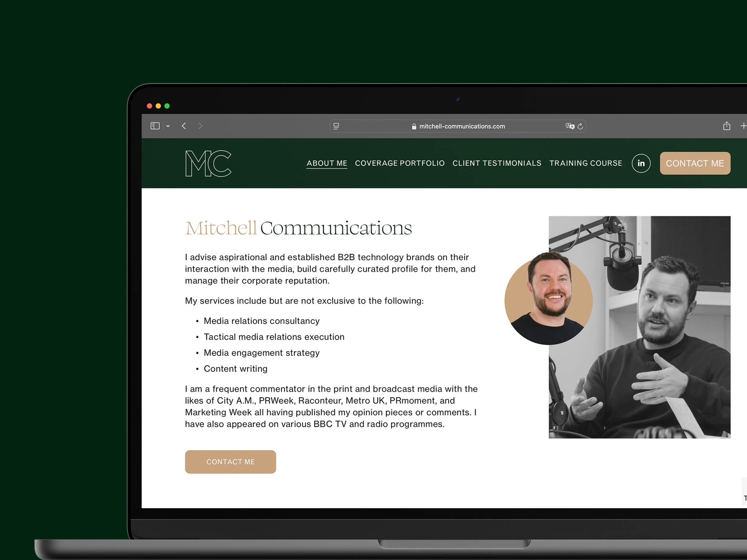Image resolution: width=747 pixels, height=560 pixels.
Task: Select the ABOUT ME navigation item
Action: [x=326, y=163]
